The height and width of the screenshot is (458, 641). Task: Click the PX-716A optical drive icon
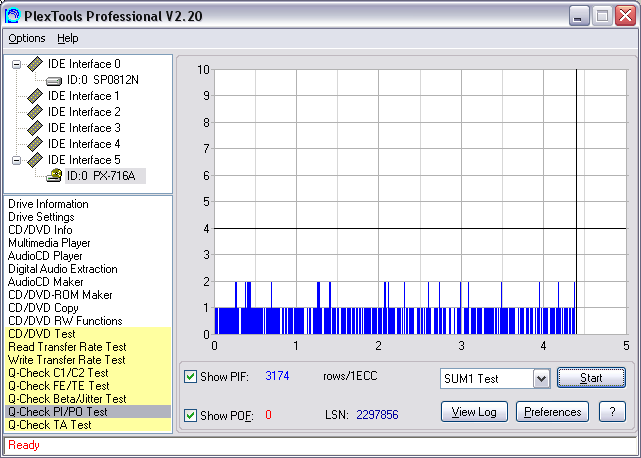(x=54, y=176)
